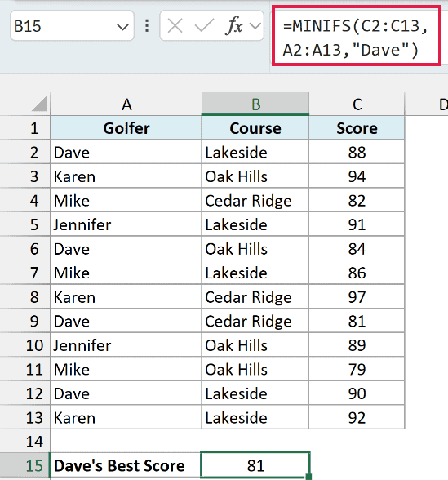Viewport: 448px width, 480px height.
Task: Expand the Name Box dropdown arrow
Action: (x=122, y=27)
